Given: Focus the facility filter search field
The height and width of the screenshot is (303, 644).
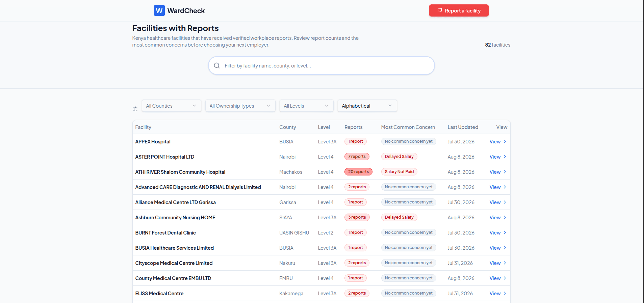Looking at the screenshot, I should 321,65.
